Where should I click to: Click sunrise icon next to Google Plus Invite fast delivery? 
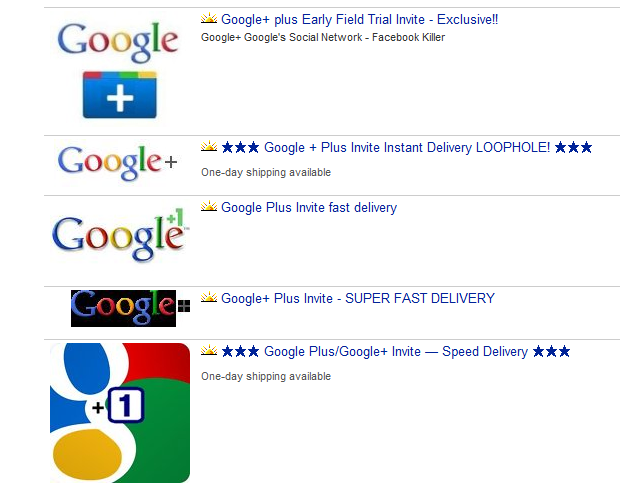tap(209, 206)
